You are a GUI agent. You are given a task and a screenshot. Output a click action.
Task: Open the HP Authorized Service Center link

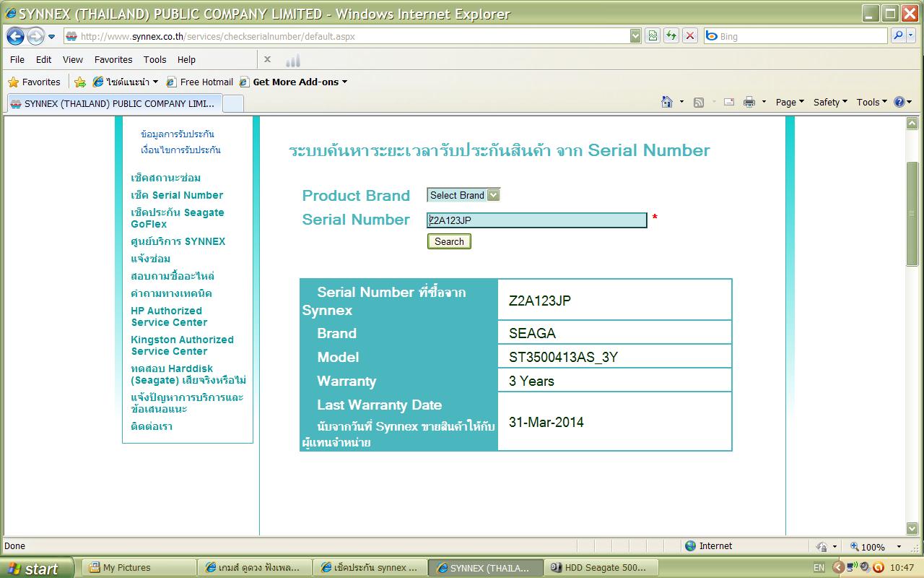pos(169,316)
